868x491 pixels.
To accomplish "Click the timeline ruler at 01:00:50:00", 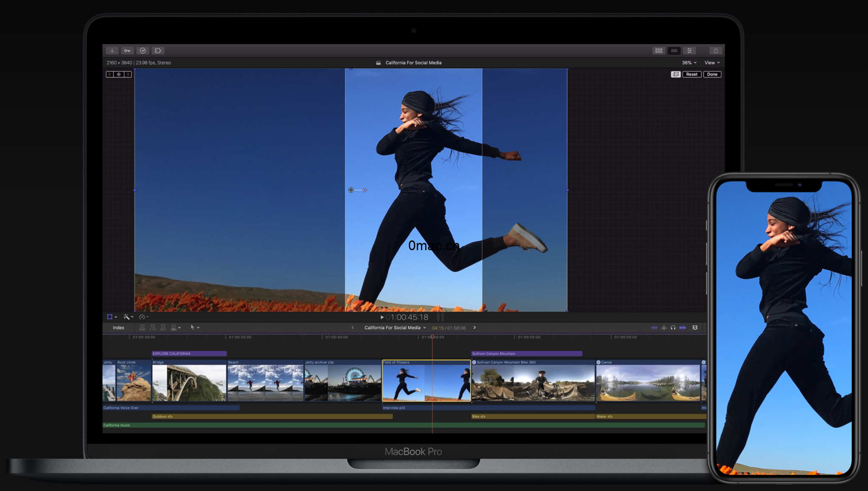I will click(x=529, y=337).
